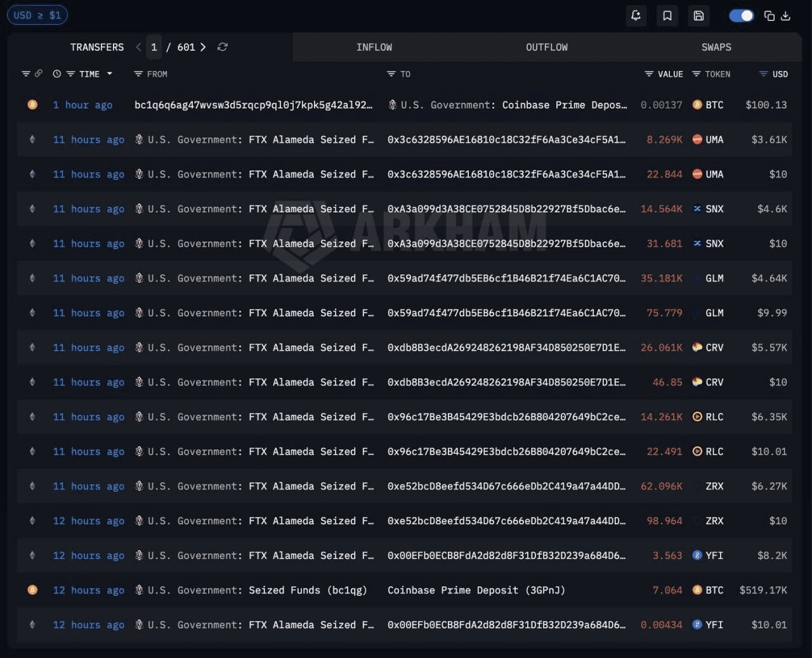
Task: Click the download icon in top bar
Action: (x=785, y=16)
